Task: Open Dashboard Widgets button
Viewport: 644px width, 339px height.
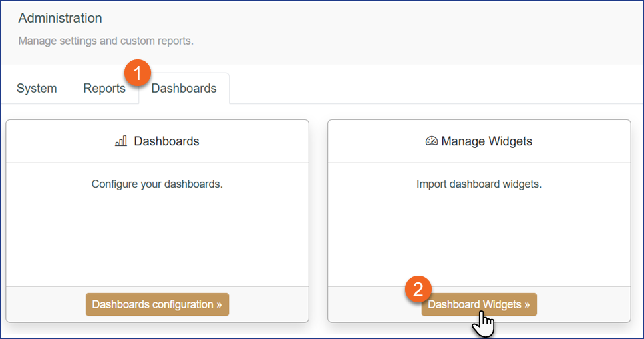Action: pos(479,304)
